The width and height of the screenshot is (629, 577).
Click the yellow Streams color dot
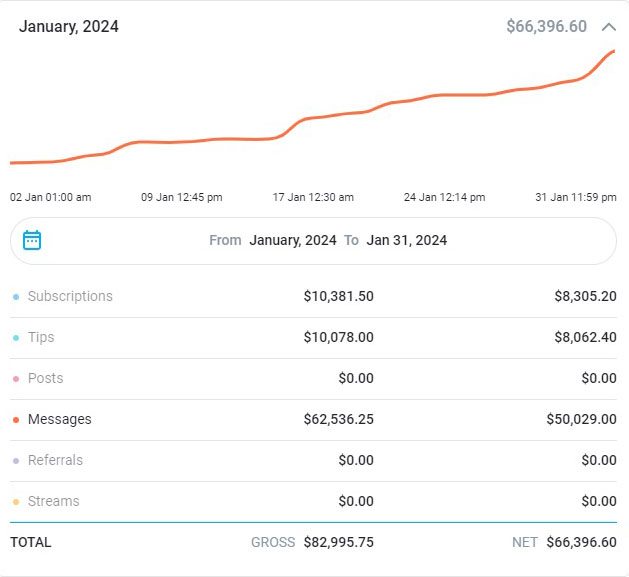(16, 502)
